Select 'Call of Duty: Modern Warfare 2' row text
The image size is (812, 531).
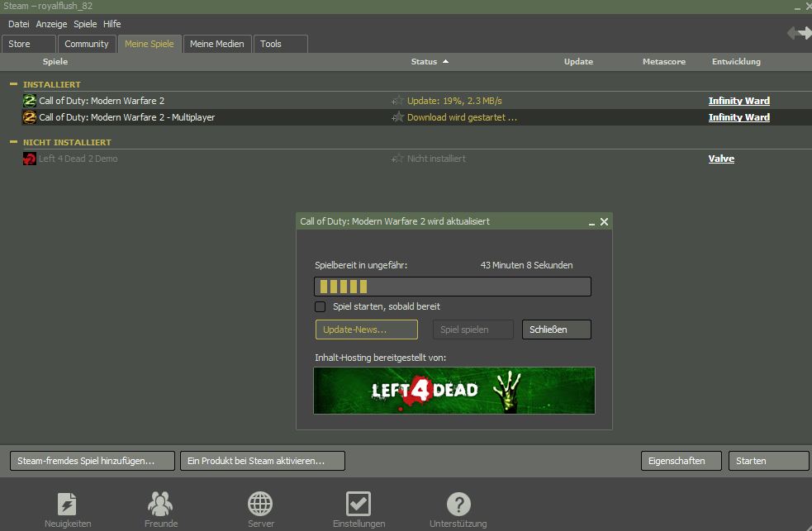point(102,101)
